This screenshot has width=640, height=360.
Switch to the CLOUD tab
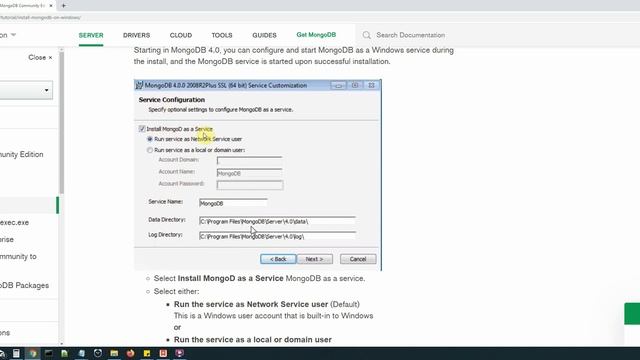pos(181,36)
